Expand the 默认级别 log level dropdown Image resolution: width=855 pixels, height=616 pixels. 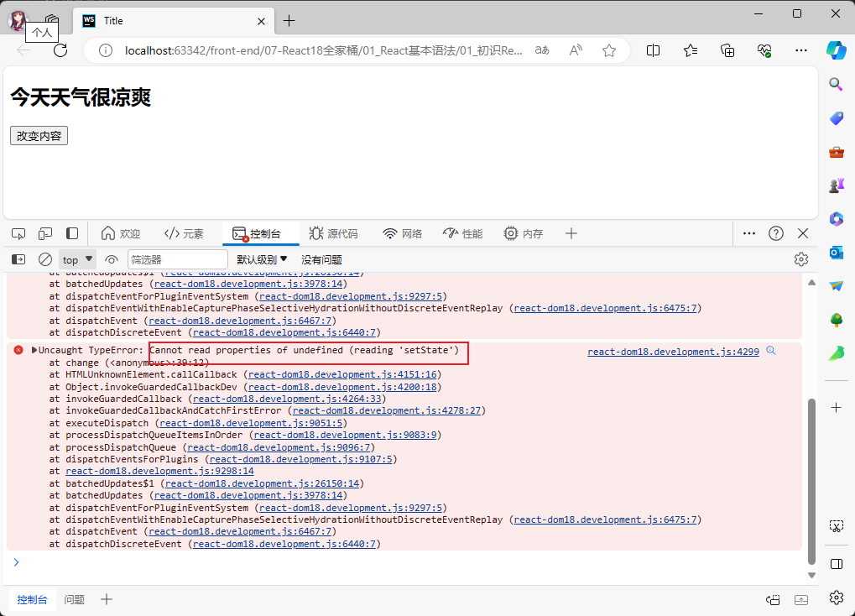coord(262,259)
